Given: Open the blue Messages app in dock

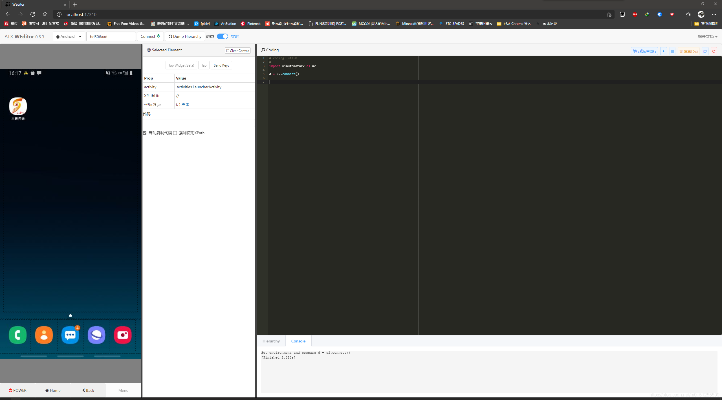Looking at the screenshot, I should (70, 335).
